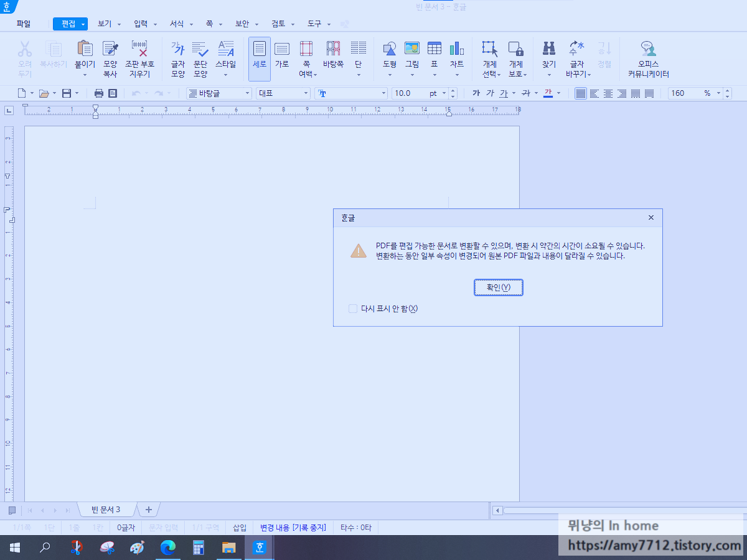Open Microsoft Edge from taskbar
The width and height of the screenshot is (747, 560).
click(x=168, y=548)
